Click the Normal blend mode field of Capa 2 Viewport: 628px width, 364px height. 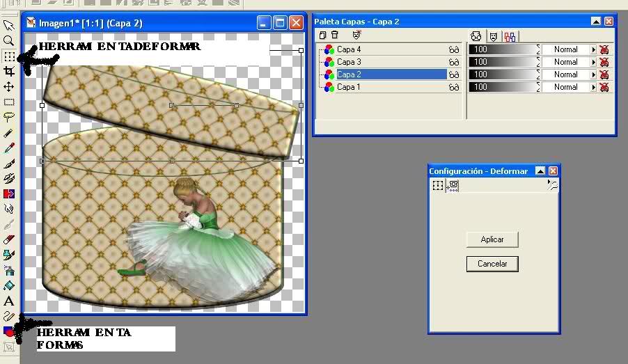pyautogui.click(x=566, y=74)
